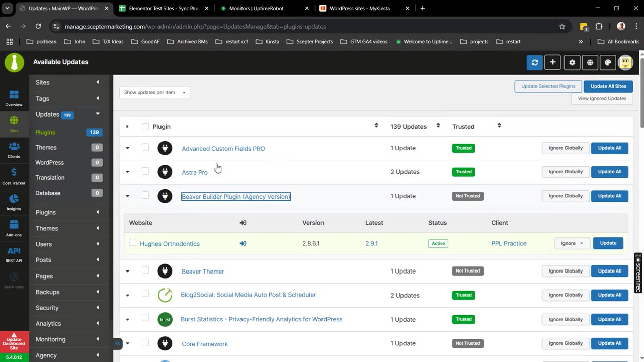The height and width of the screenshot is (362, 644).
Task: Collapse the sidebar with double-chevron icon
Action: point(118,344)
